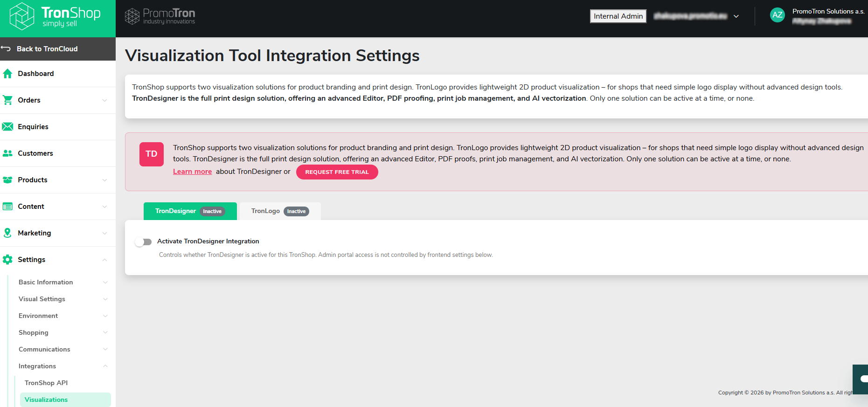Click the Back to TronCloud arrow icon
868x407 pixels.
6,48
